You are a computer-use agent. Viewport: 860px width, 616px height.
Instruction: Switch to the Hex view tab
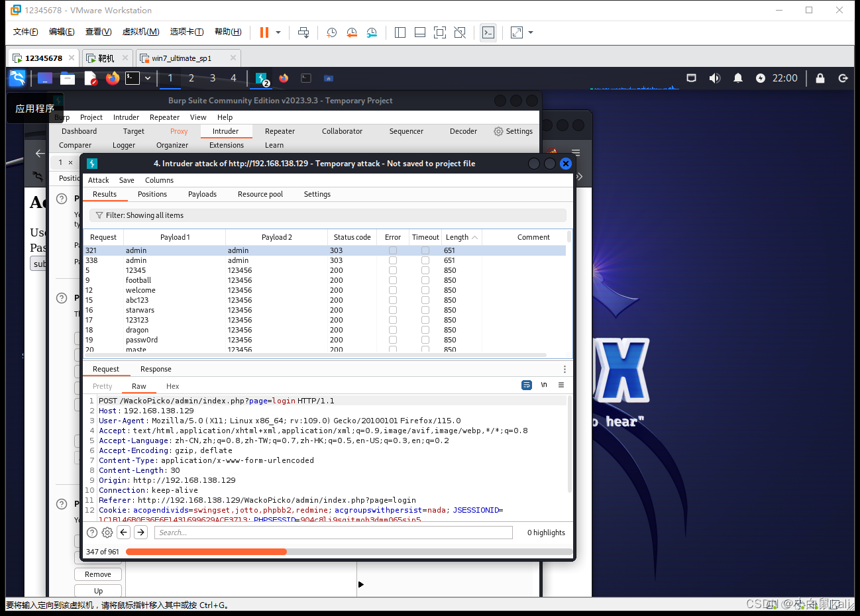pyautogui.click(x=172, y=386)
